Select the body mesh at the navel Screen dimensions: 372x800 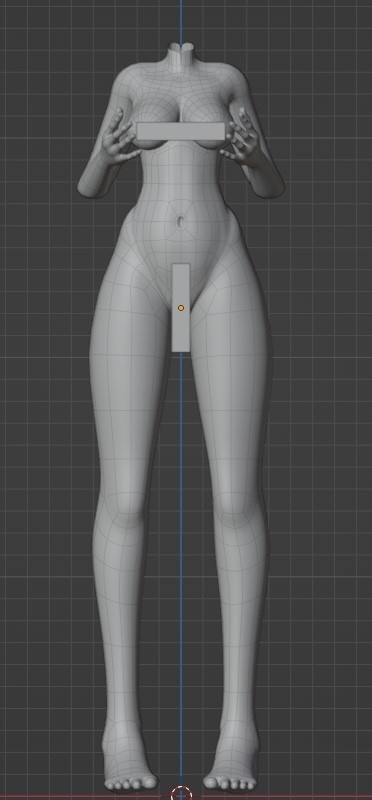(180, 222)
